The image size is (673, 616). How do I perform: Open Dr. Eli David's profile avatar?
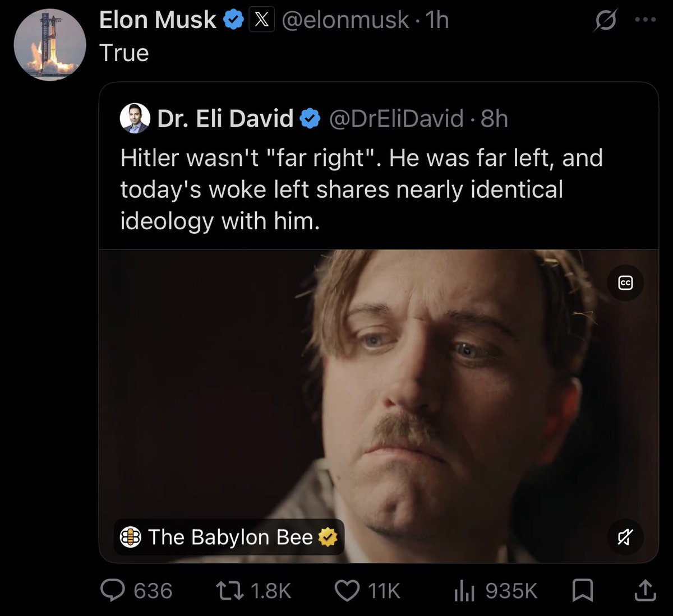click(135, 118)
